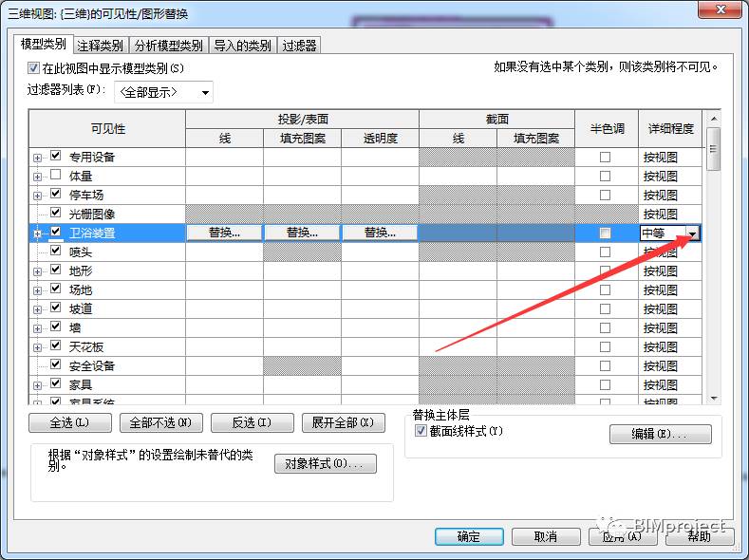Click the scrollbar down arrow
This screenshot has width=749, height=560.
click(714, 398)
